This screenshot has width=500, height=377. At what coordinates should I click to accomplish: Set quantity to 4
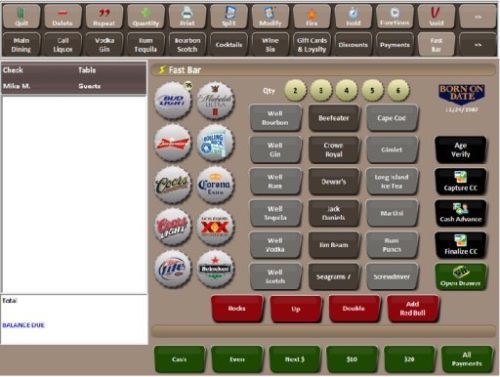pyautogui.click(x=347, y=90)
